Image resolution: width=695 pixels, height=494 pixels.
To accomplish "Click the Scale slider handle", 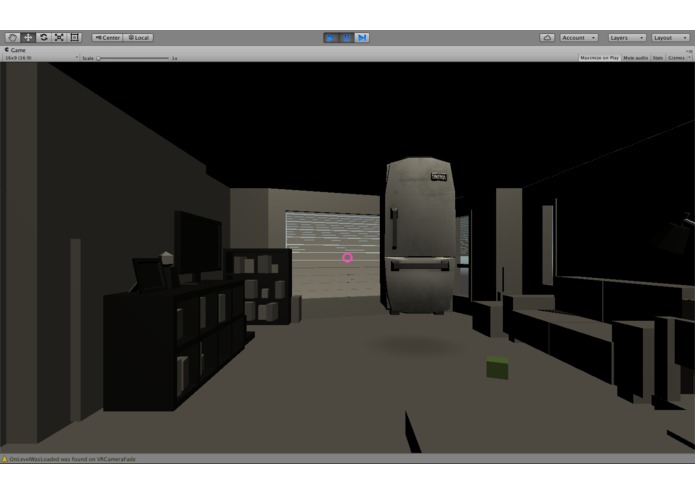I will [x=98, y=58].
